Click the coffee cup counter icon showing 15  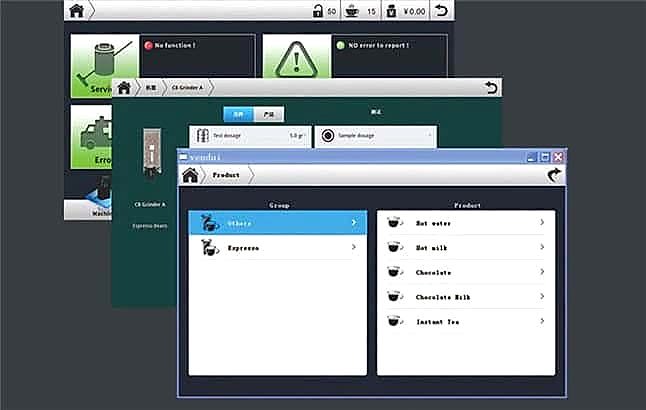(x=352, y=11)
